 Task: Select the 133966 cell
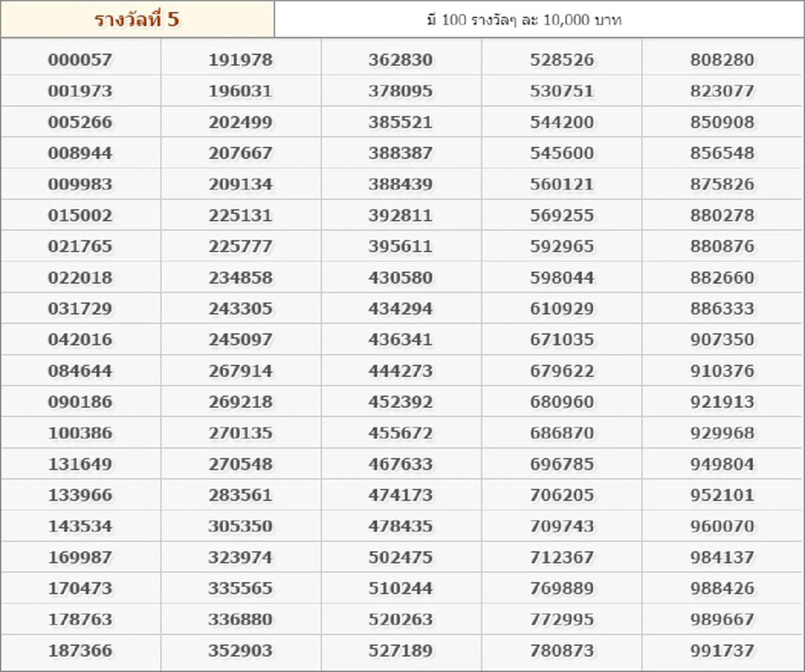(80, 495)
